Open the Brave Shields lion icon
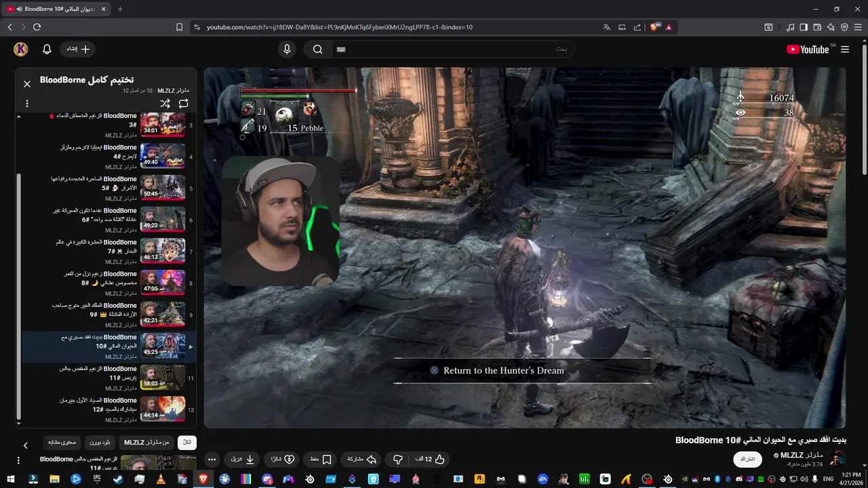868x488 pixels. pos(654,27)
